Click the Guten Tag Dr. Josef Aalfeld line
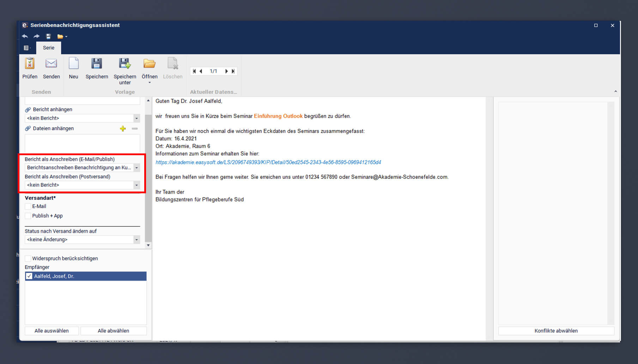 189,101
